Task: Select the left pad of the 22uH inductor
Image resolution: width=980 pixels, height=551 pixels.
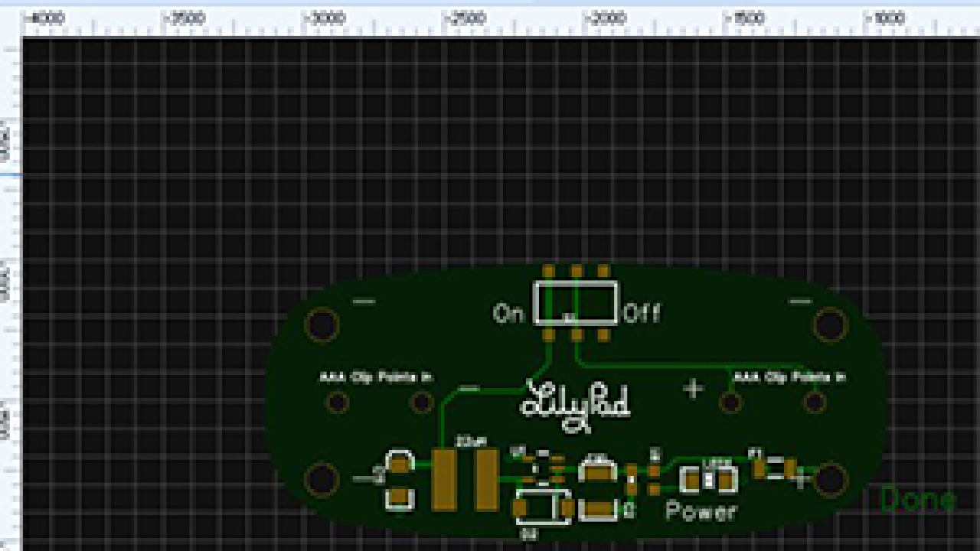Action: (x=444, y=480)
